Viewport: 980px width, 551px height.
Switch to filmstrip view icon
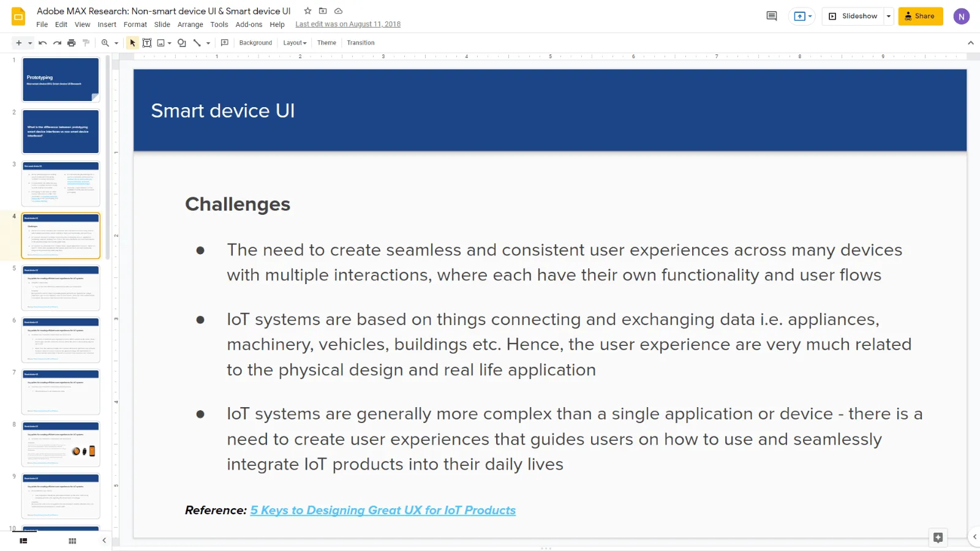[23, 541]
